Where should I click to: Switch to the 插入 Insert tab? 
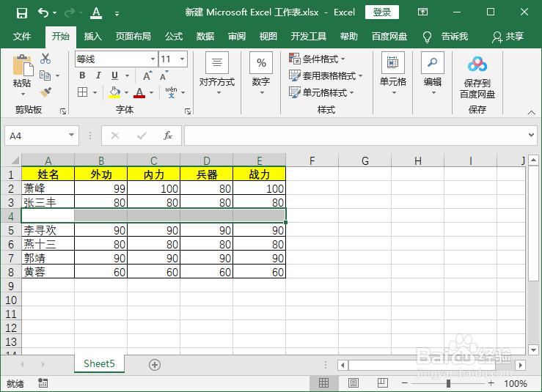pos(92,36)
